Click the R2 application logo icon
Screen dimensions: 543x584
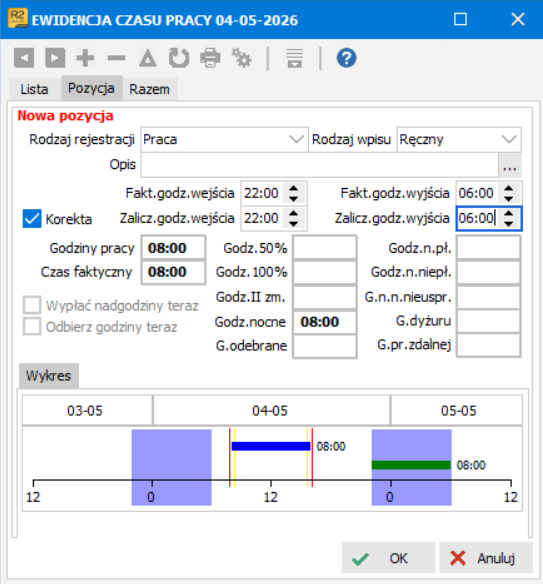coord(18,19)
